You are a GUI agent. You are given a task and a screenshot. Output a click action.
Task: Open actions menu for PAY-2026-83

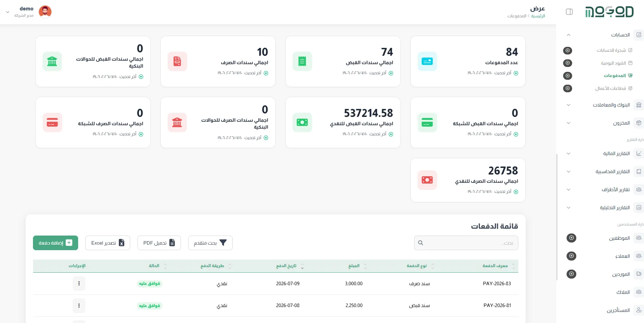pos(79,284)
